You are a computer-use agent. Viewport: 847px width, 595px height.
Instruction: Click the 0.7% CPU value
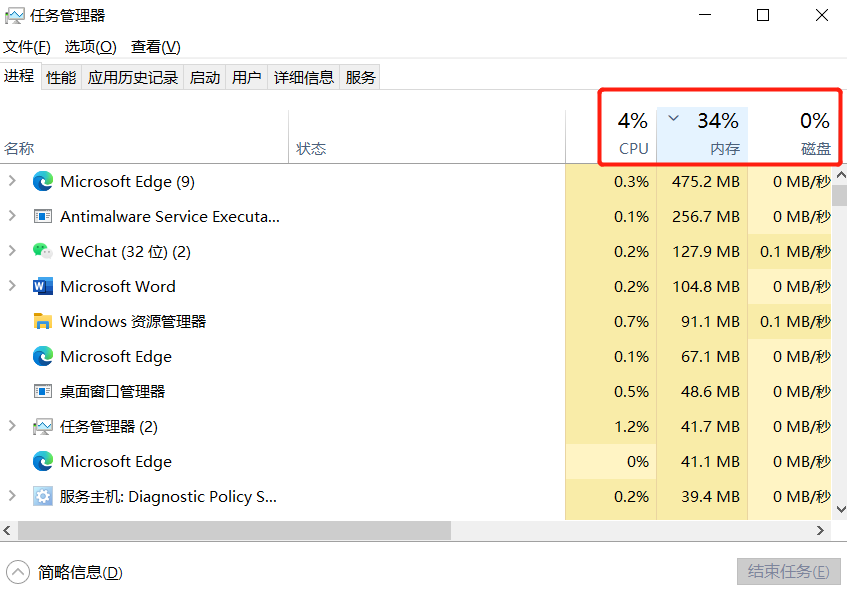click(631, 322)
